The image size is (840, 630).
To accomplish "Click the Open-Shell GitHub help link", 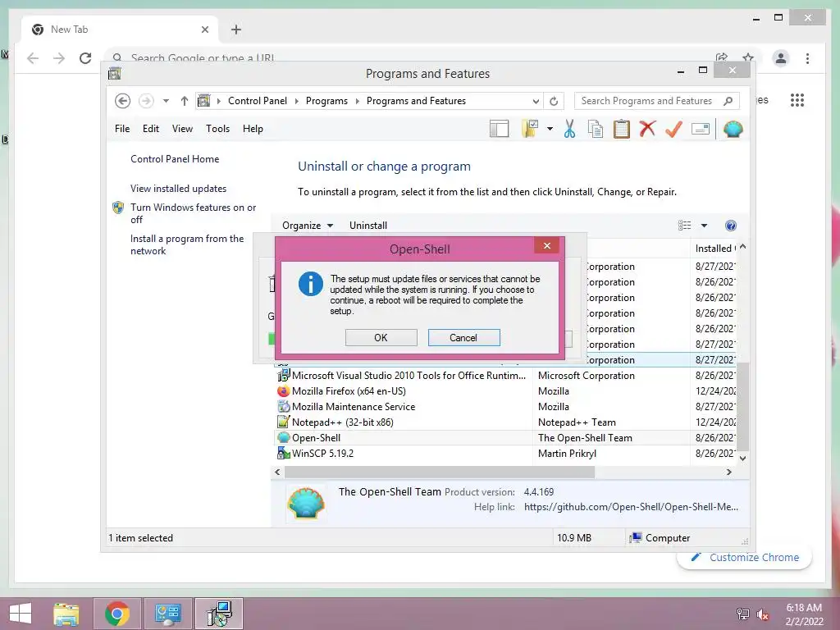I will point(631,507).
